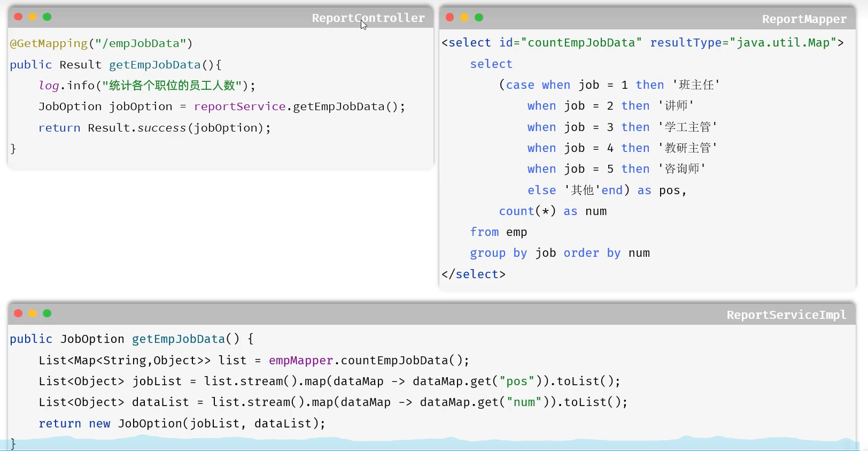Maximize the ReportServiceImpl window with green button
Image resolution: width=868 pixels, height=451 pixels.
pos(47,314)
